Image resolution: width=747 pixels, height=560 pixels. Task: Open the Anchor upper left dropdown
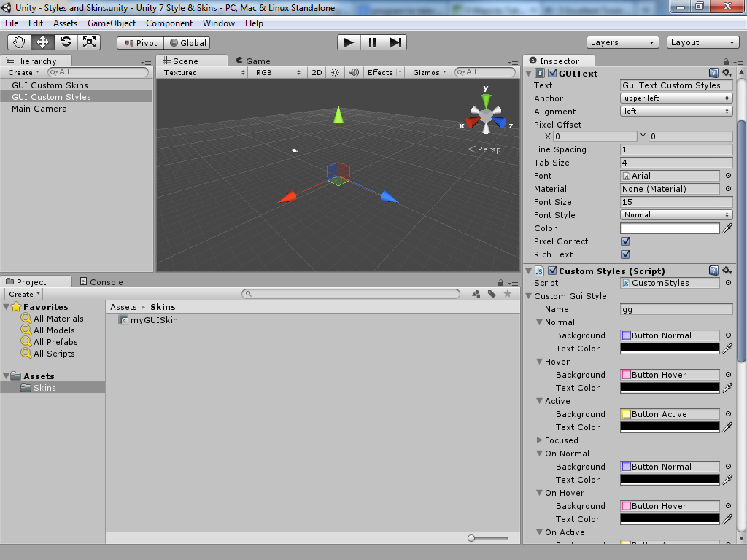[x=676, y=98]
